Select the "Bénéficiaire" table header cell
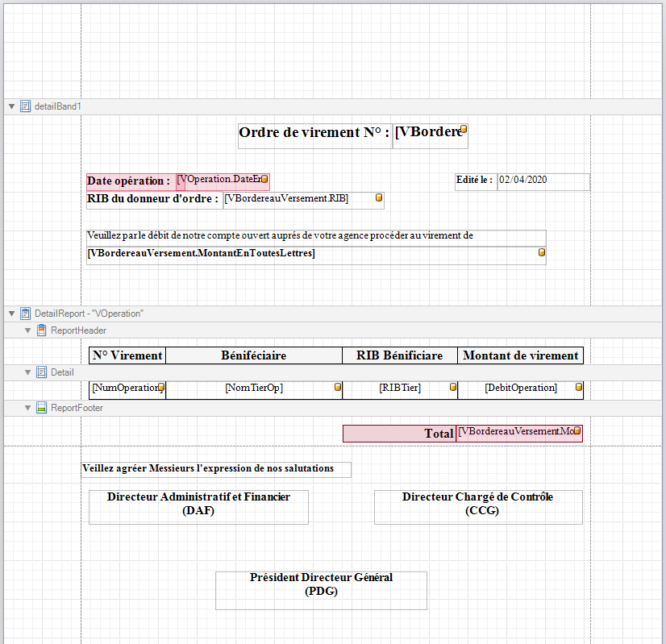Viewport: 666px width, 644px height. click(x=254, y=355)
